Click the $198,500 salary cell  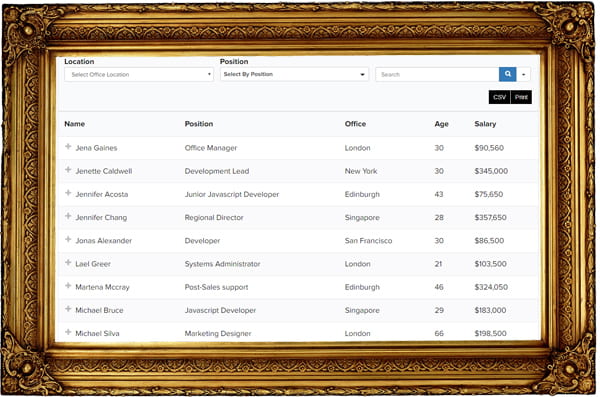pyautogui.click(x=490, y=333)
